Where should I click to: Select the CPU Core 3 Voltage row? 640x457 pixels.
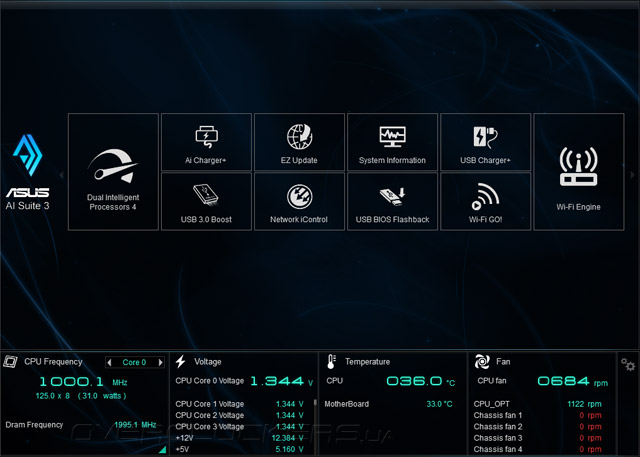(x=240, y=427)
